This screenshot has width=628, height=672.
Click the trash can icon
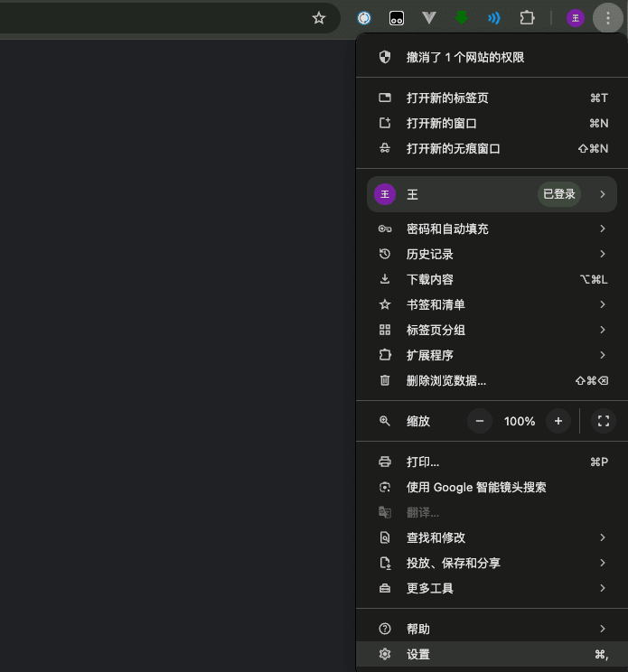point(385,380)
